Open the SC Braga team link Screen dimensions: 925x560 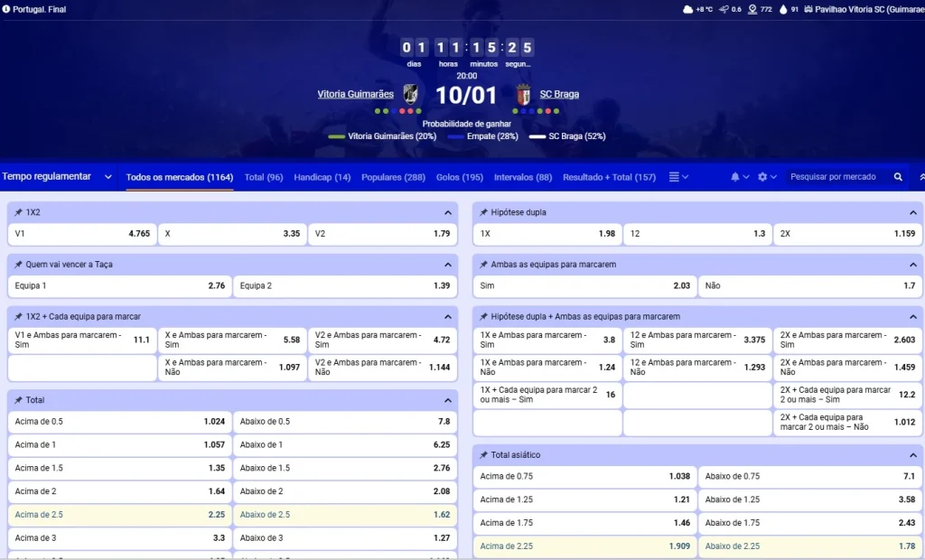pyautogui.click(x=559, y=94)
